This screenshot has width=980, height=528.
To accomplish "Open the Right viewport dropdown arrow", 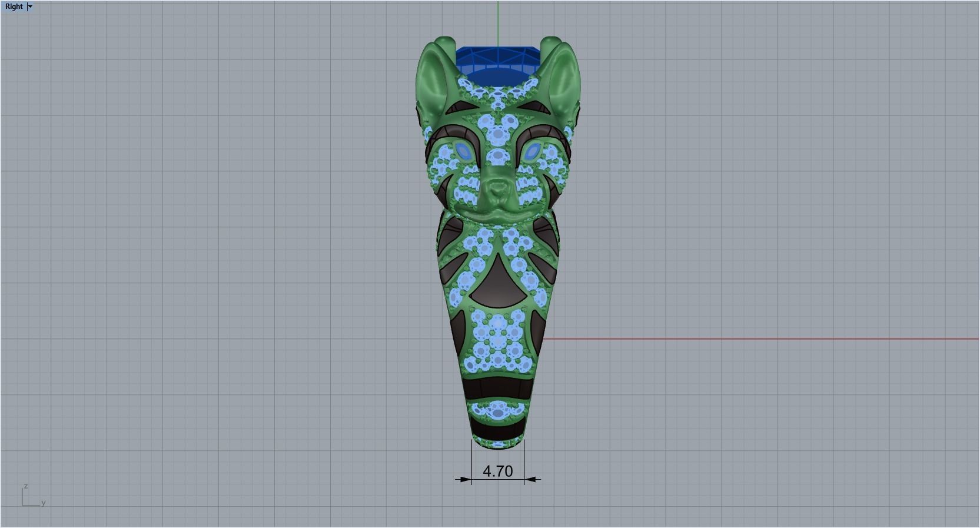I will 31,6.
